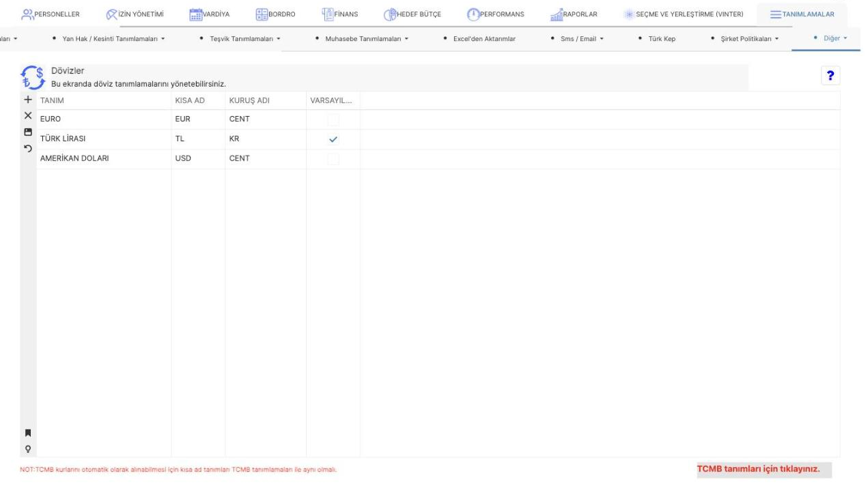Delete selected row using the X icon
Viewport: 868px width, 486px height.
tap(28, 116)
